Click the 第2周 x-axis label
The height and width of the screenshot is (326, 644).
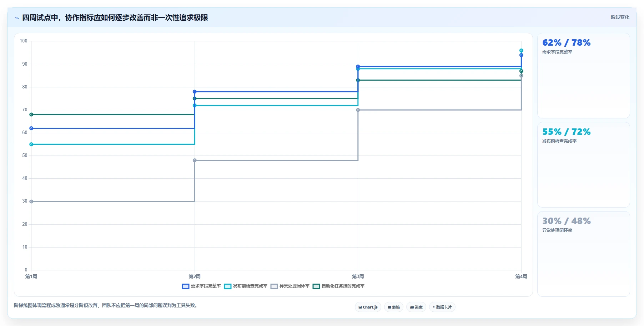click(x=195, y=276)
